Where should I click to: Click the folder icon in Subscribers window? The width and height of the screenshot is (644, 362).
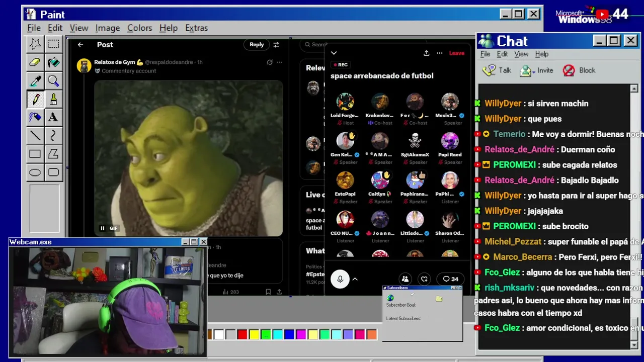click(439, 299)
